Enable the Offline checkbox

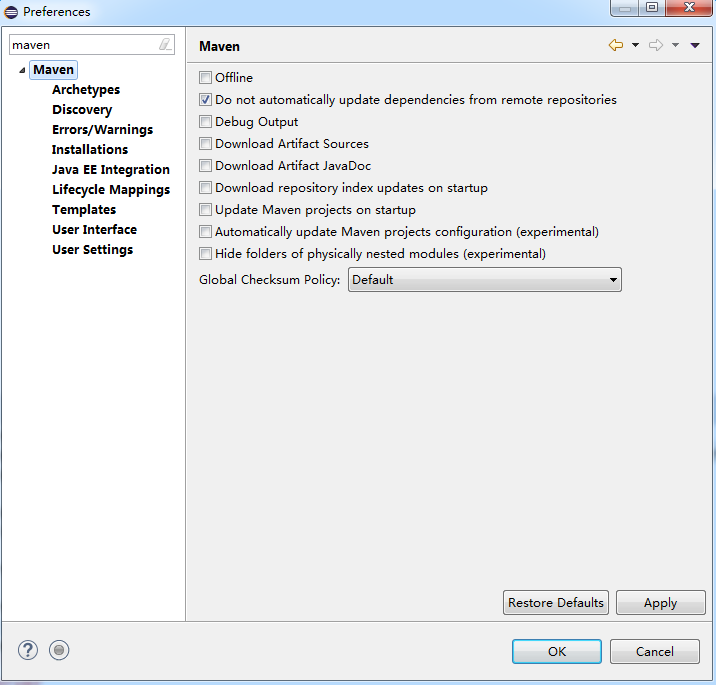(x=205, y=78)
